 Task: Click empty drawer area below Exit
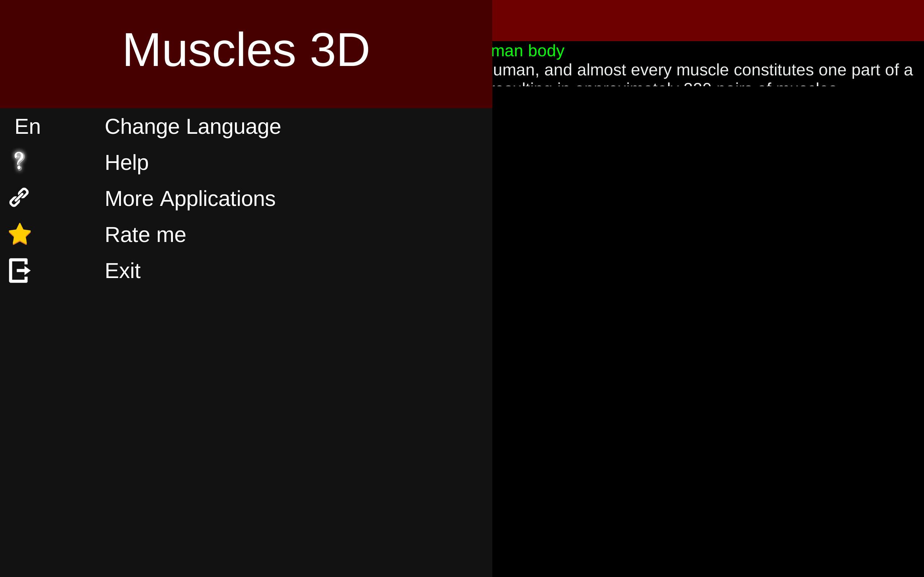pos(246,431)
